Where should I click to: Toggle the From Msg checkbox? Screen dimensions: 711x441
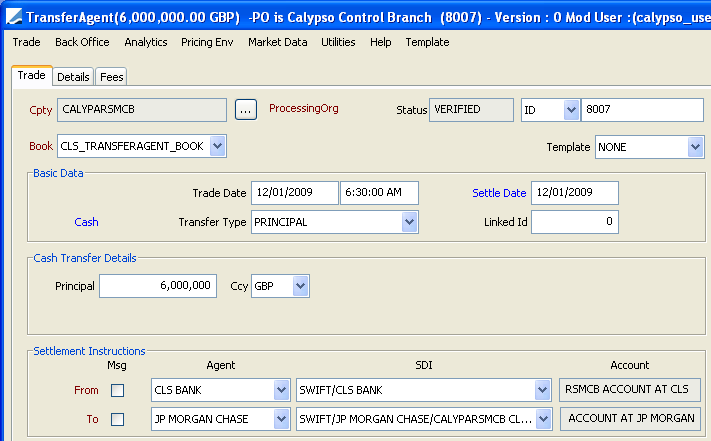point(117,390)
